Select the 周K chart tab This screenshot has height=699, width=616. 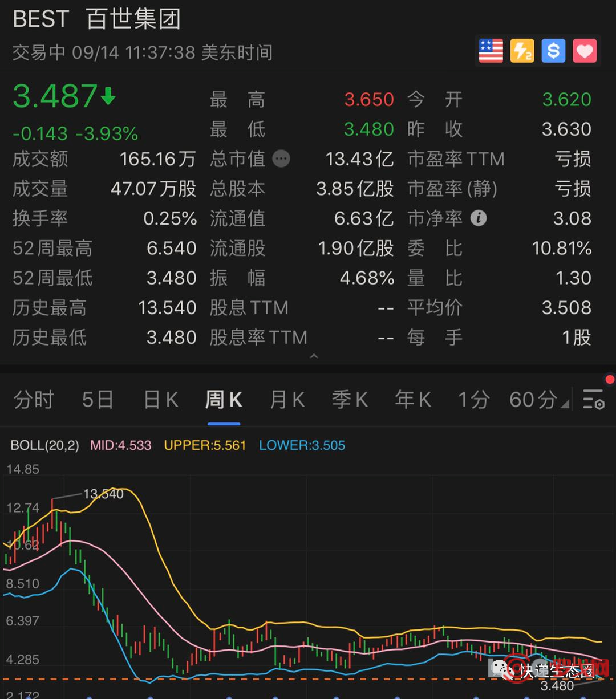[224, 400]
